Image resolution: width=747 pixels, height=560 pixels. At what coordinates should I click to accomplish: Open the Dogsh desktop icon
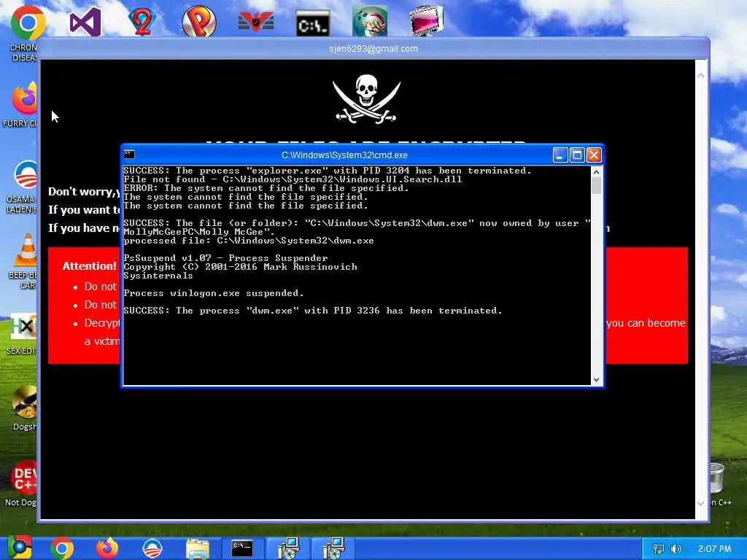pyautogui.click(x=24, y=402)
